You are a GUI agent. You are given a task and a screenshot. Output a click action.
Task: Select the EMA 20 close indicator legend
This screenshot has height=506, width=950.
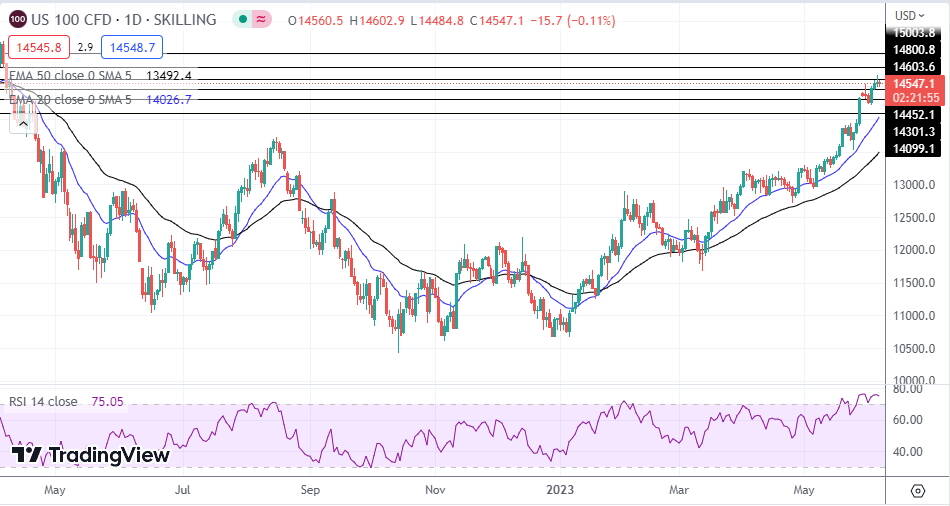coord(70,99)
